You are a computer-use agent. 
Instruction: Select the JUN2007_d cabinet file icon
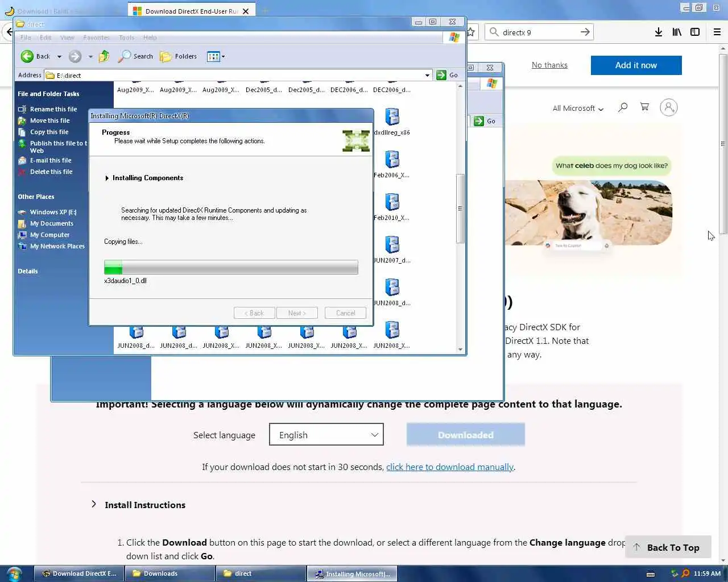pyautogui.click(x=392, y=245)
